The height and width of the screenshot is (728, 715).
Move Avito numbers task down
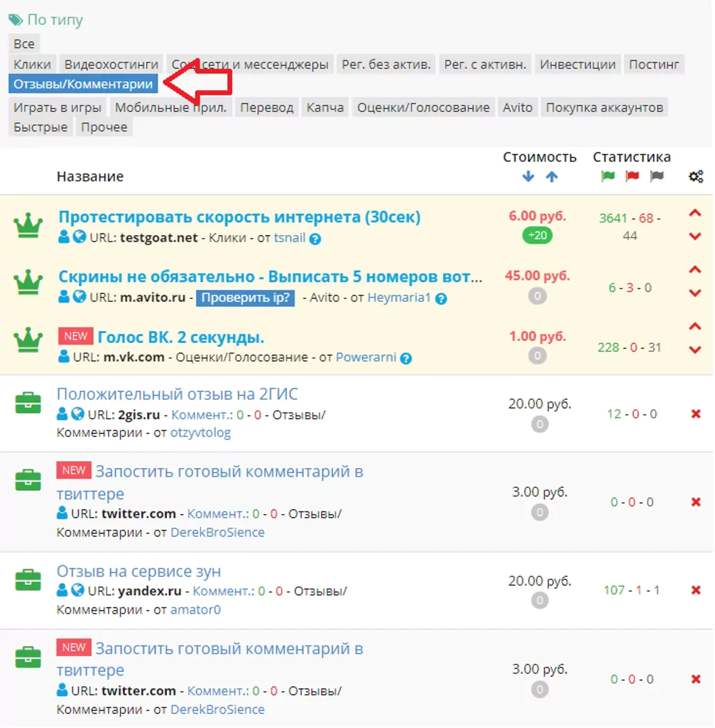(694, 293)
